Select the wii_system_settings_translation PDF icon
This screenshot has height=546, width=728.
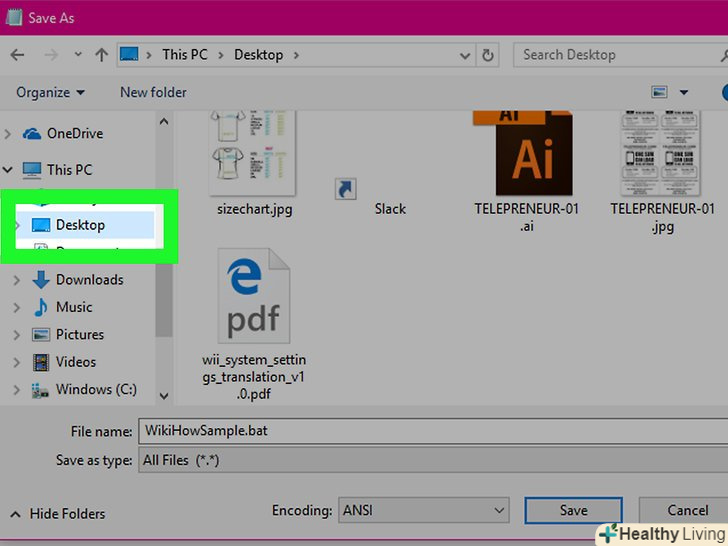click(254, 296)
